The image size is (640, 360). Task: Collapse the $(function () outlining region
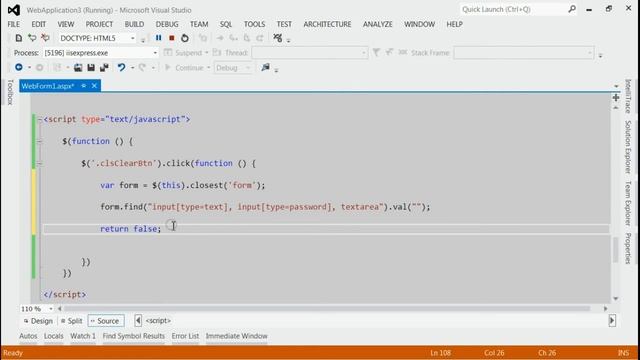(40, 142)
